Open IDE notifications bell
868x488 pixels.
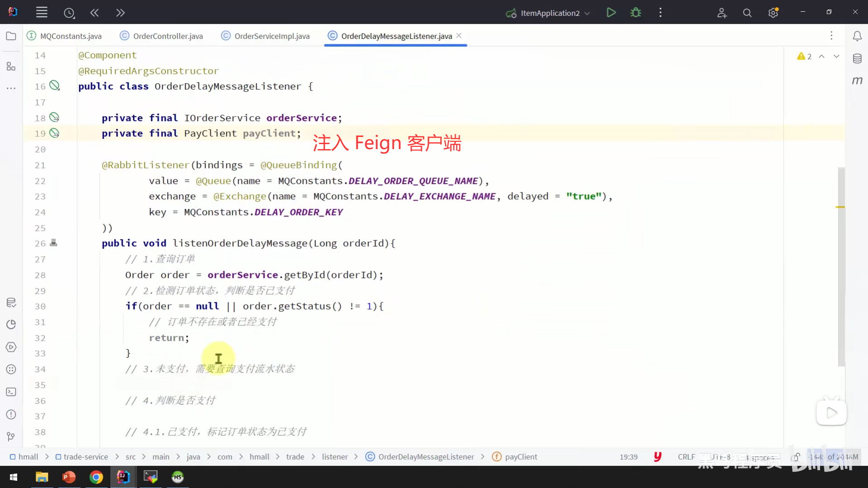[857, 36]
